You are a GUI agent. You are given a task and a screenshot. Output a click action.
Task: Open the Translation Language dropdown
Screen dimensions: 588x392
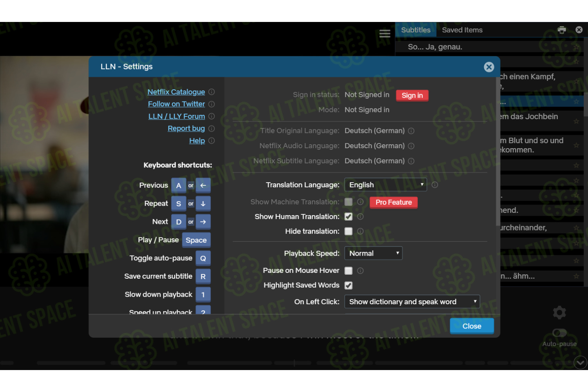[385, 185]
